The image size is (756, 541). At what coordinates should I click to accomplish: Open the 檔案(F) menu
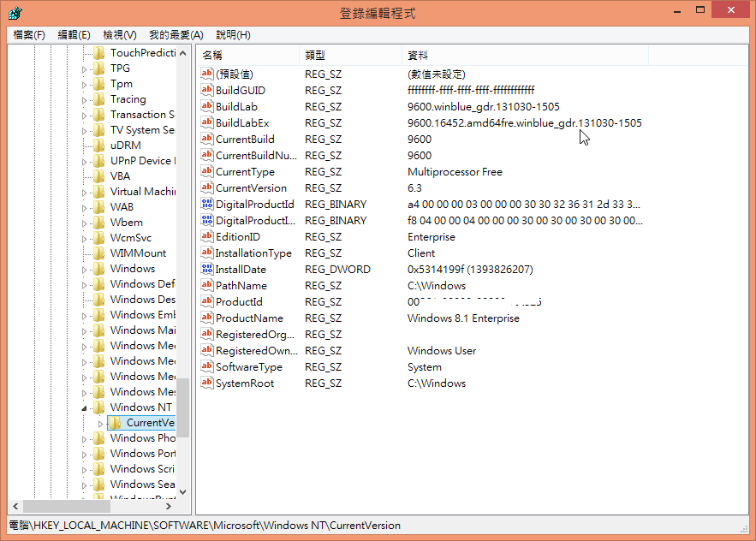[x=29, y=35]
